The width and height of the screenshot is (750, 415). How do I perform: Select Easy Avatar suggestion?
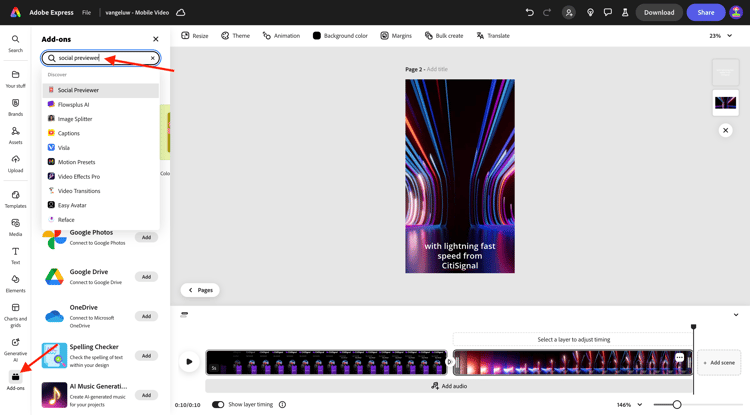[x=100, y=205]
